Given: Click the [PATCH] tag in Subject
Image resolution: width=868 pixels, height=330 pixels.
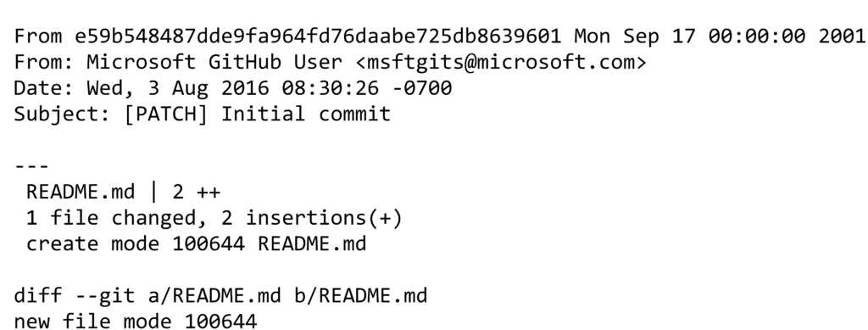Looking at the screenshot, I should tap(166, 114).
